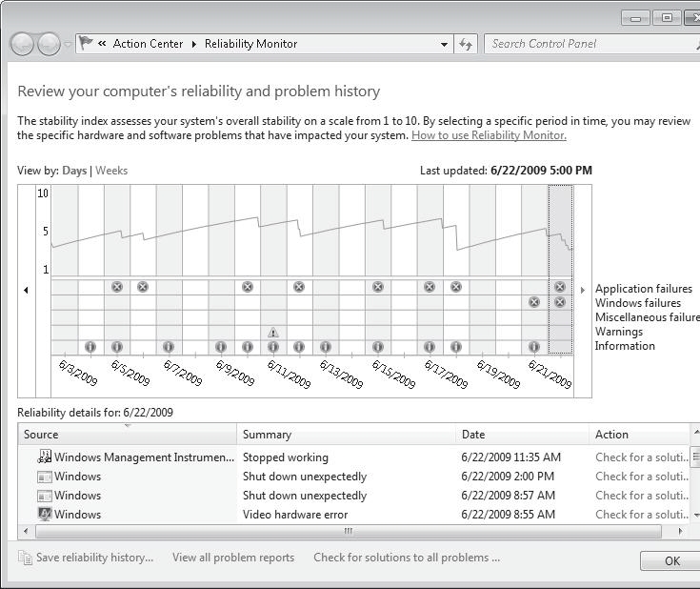The width and height of the screenshot is (700, 589).
Task: Open the recent pages dropdown arrow
Action: [68, 44]
